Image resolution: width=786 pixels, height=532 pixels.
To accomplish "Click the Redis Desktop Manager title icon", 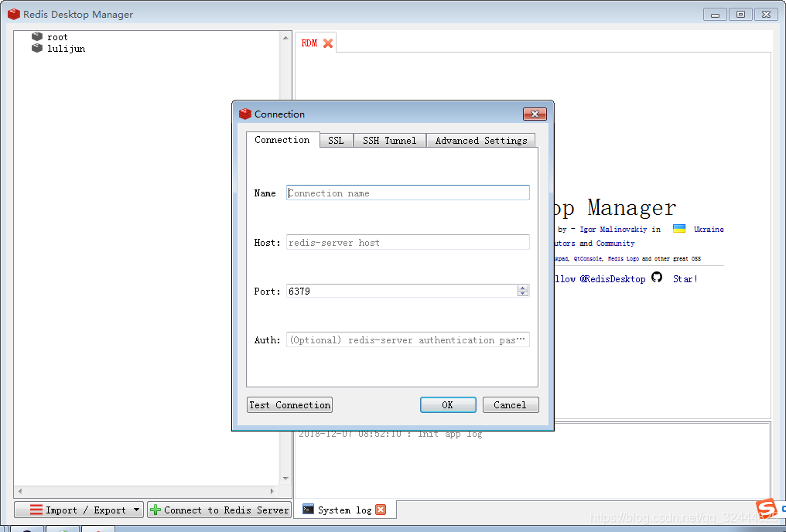I will pos(14,14).
